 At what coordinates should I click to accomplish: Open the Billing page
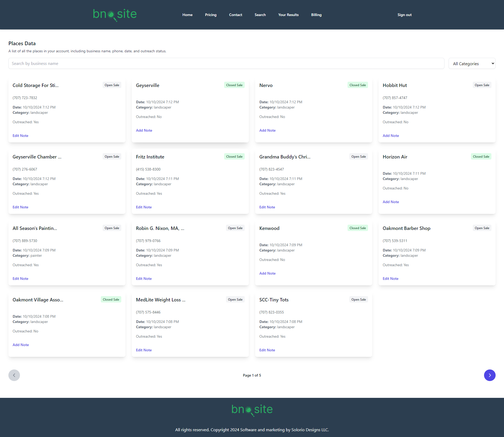click(x=316, y=15)
